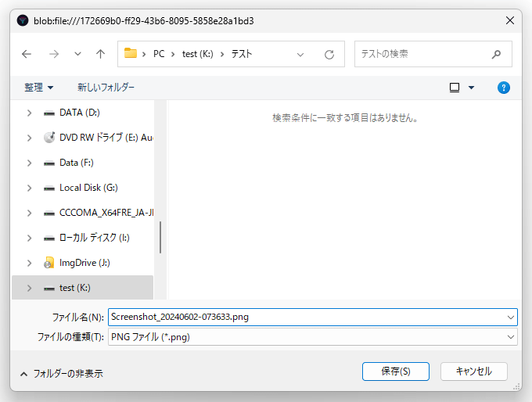Change the view using the view icon

(x=455, y=88)
